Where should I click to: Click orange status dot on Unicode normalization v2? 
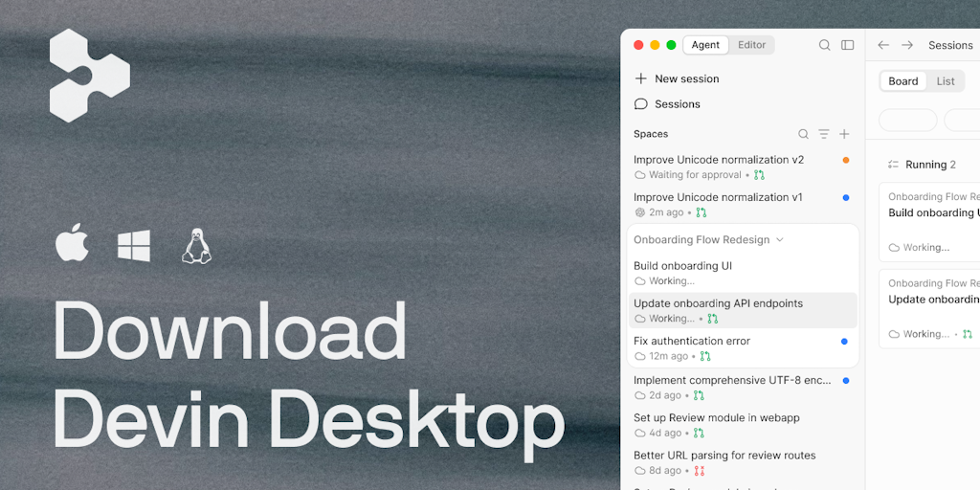846,160
